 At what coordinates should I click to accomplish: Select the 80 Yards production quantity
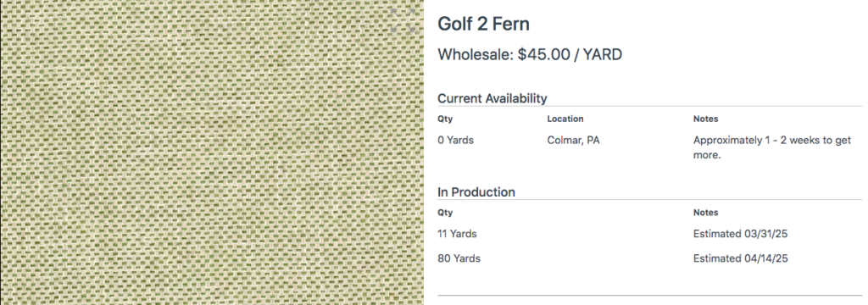pyautogui.click(x=459, y=258)
